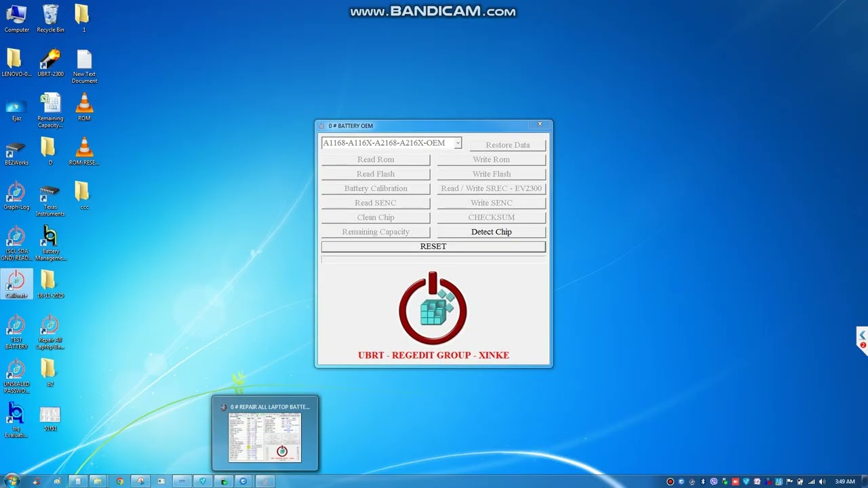This screenshot has width=868, height=488.
Task: Open the Viber tray icon
Action: tap(713, 482)
